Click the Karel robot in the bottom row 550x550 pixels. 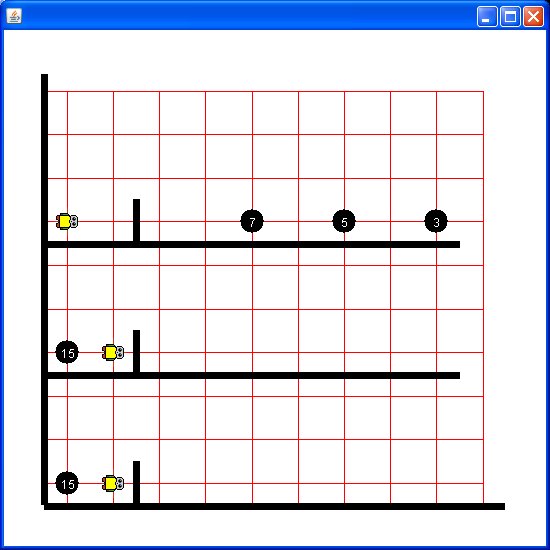(x=113, y=483)
